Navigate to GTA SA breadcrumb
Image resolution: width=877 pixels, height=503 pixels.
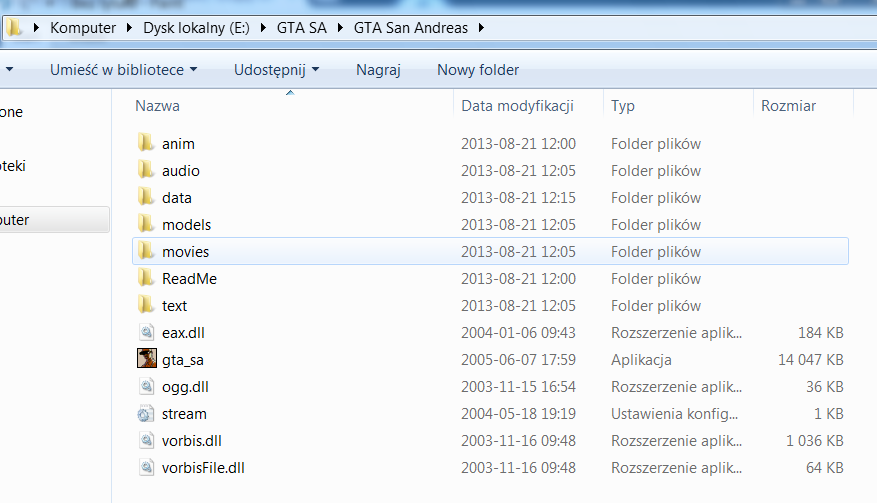click(301, 27)
